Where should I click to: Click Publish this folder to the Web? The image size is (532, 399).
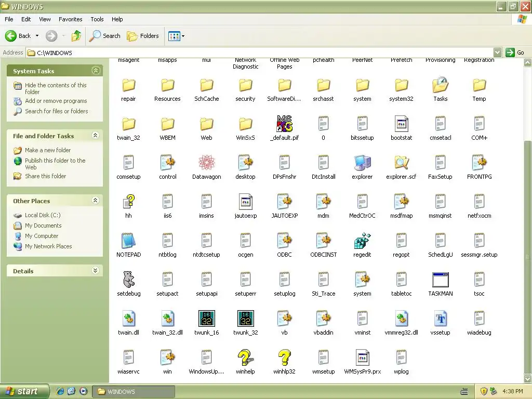pos(55,164)
